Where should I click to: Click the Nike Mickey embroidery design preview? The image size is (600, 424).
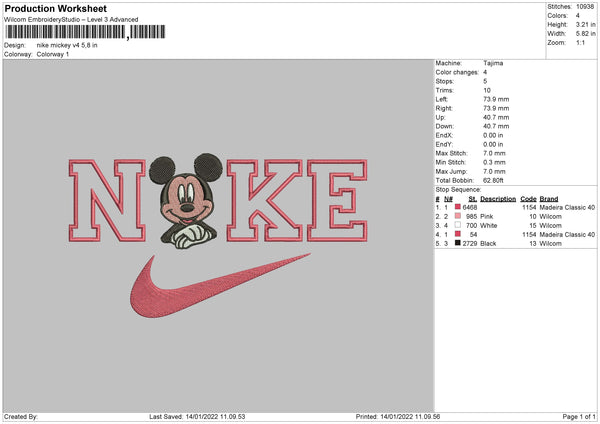click(x=218, y=235)
